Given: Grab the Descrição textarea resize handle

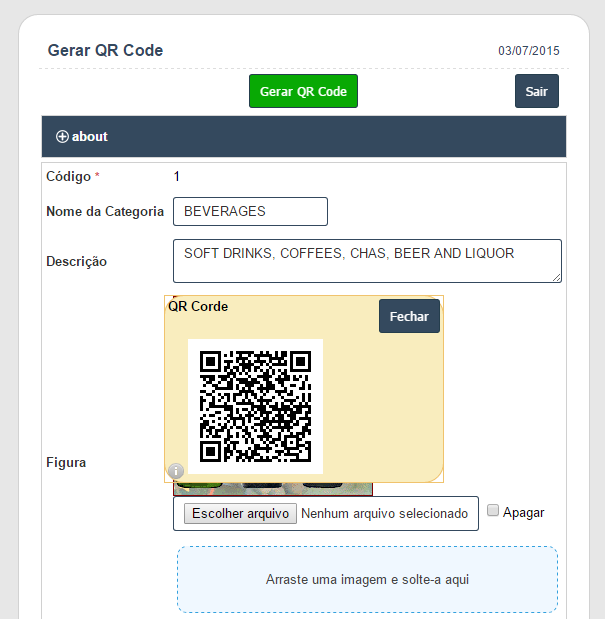Looking at the screenshot, I should (556, 278).
